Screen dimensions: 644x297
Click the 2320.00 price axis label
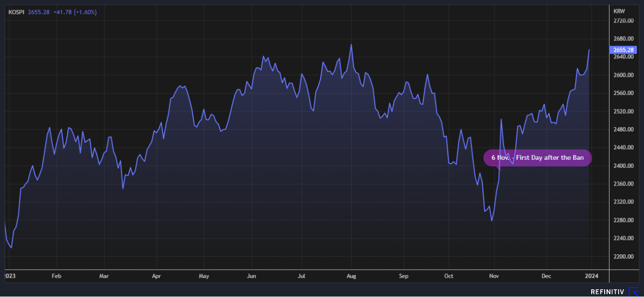[x=623, y=202]
